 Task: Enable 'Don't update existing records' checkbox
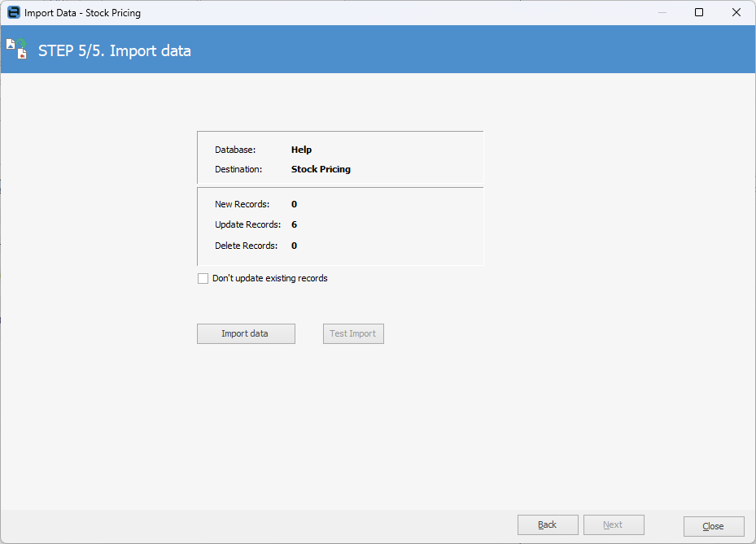point(203,279)
